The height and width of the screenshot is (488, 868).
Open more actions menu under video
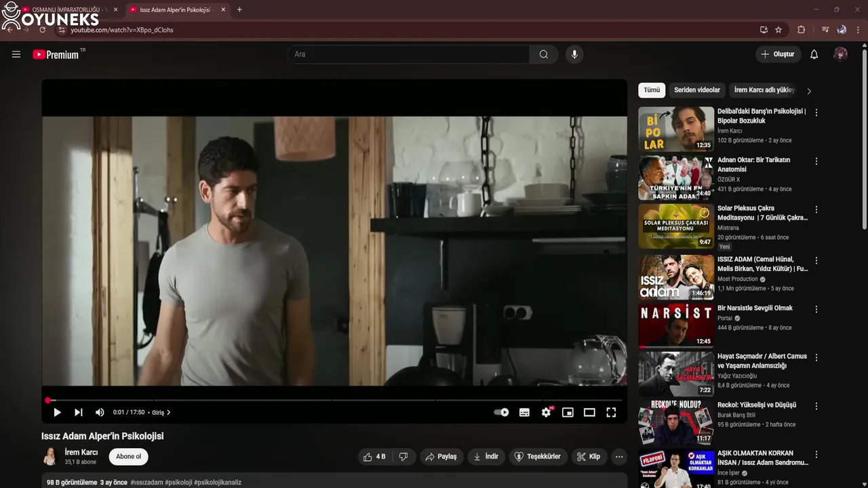click(x=619, y=457)
